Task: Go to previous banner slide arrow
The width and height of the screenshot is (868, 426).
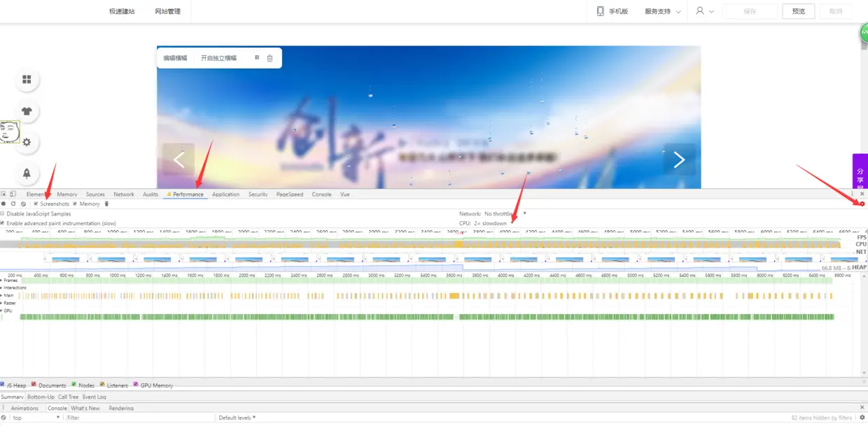Action: point(178,159)
